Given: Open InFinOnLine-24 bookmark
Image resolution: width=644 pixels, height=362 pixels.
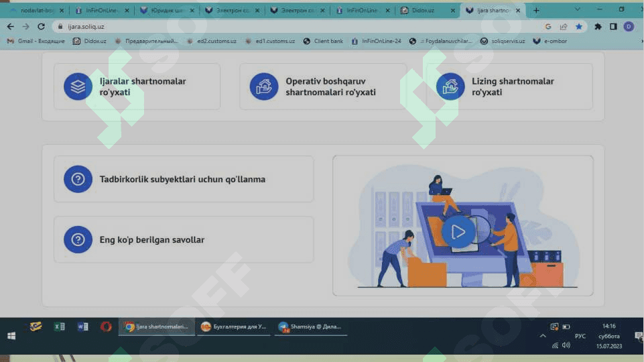Looking at the screenshot, I should 376,41.
